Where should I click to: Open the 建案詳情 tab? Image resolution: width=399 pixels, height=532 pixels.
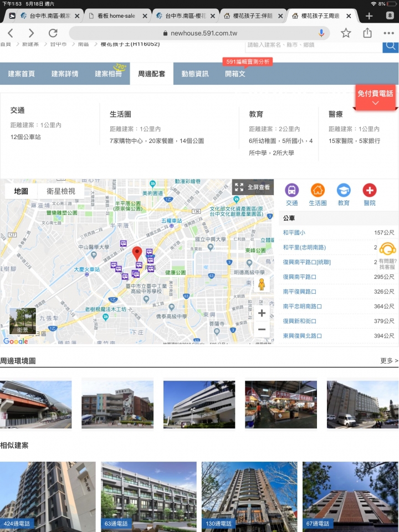pyautogui.click(x=65, y=74)
